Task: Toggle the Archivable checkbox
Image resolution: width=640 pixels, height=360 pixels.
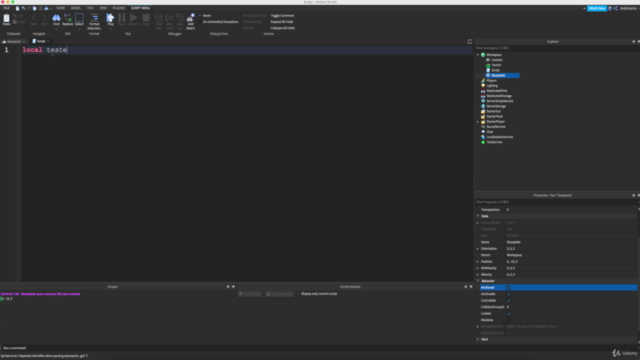Action: 509,294
